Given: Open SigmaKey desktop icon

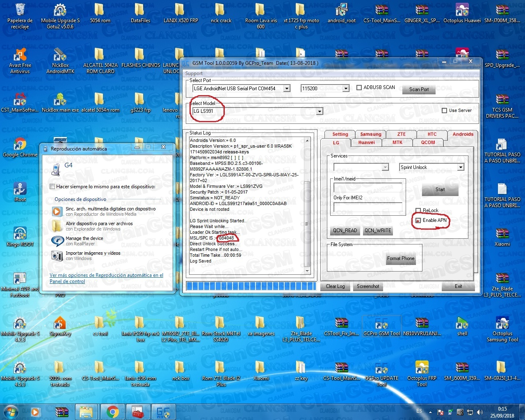Looking at the screenshot, I should (60, 326).
